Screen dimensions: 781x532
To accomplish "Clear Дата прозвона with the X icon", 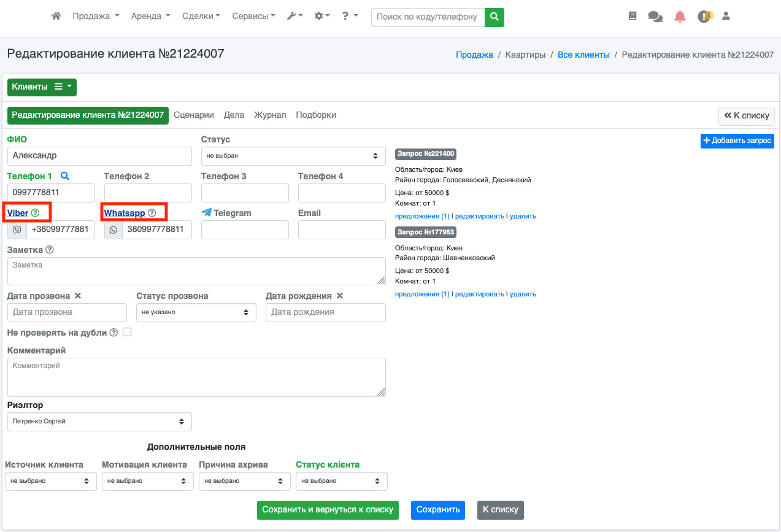I will (78, 296).
